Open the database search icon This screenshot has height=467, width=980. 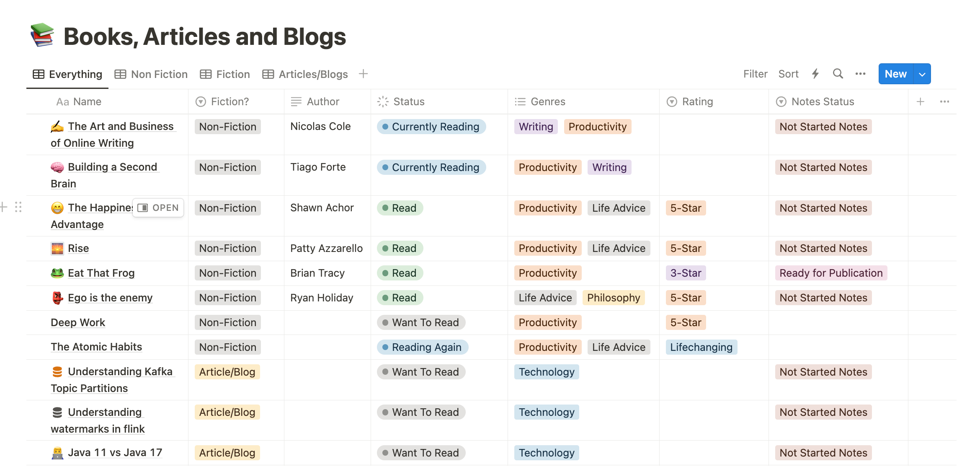point(838,74)
